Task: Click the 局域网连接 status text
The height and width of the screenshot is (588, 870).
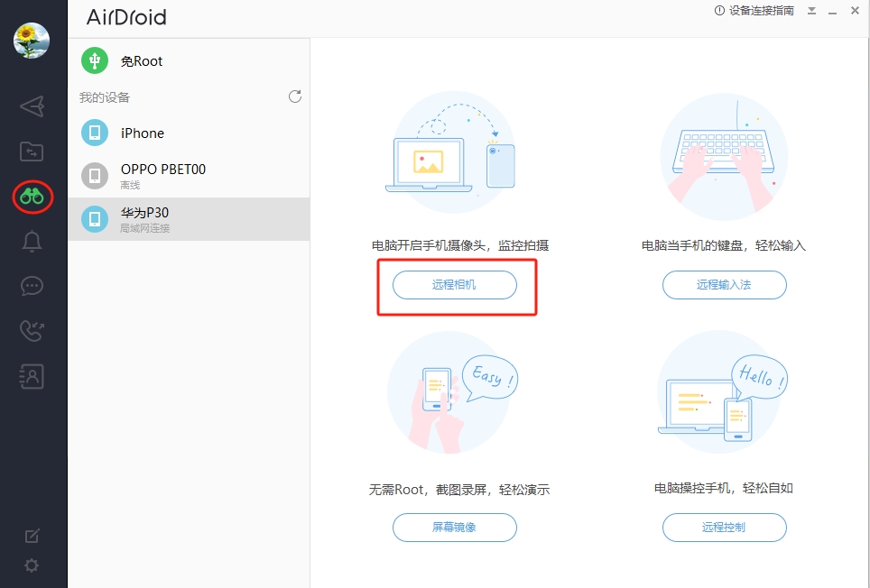Action: 145,228
